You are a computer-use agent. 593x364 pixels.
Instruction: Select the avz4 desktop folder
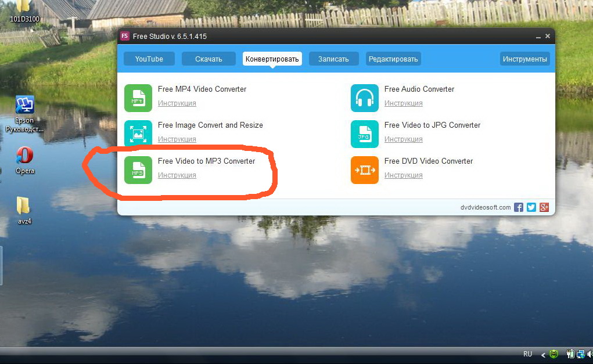[24, 210]
